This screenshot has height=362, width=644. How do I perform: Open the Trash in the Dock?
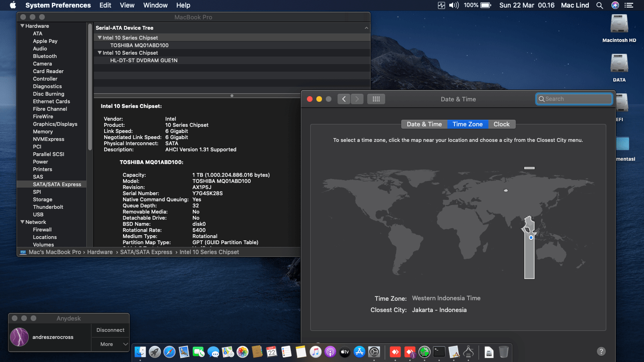tap(504, 352)
